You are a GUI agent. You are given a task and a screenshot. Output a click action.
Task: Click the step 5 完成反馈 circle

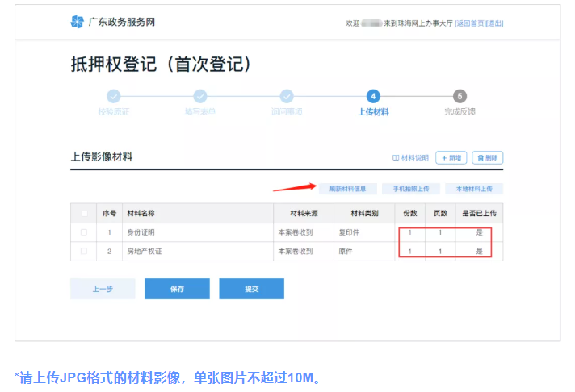[x=460, y=97]
